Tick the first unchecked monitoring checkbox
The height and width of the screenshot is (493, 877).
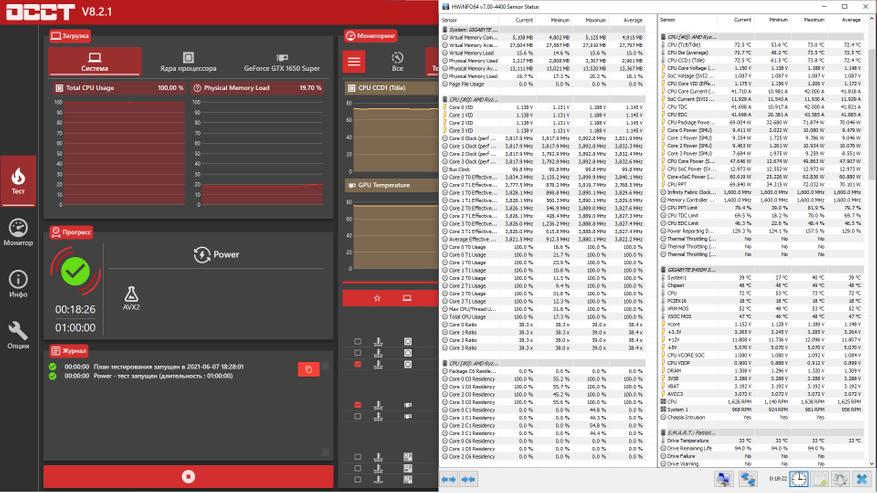358,342
